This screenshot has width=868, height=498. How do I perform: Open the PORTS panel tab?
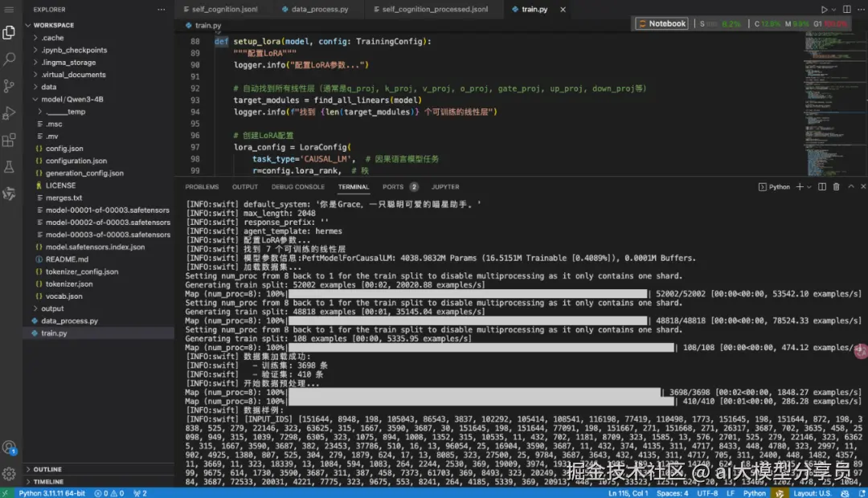coord(393,187)
